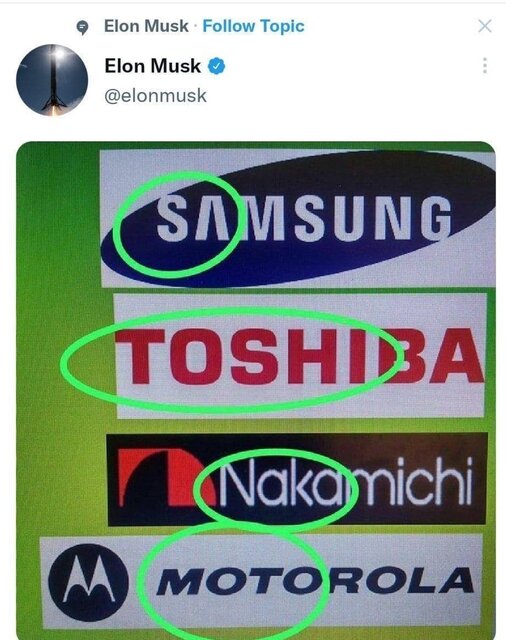
Task: Click the red Nakamichi emblem
Action: 166,478
